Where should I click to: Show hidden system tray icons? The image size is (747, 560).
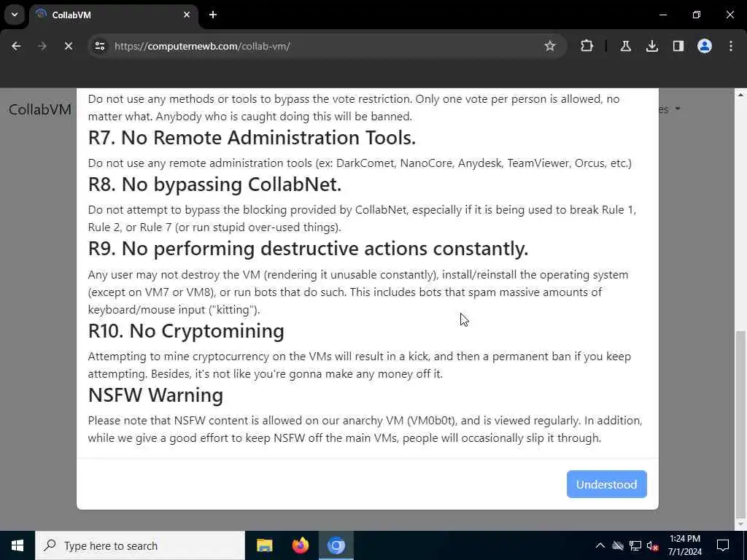(x=600, y=545)
